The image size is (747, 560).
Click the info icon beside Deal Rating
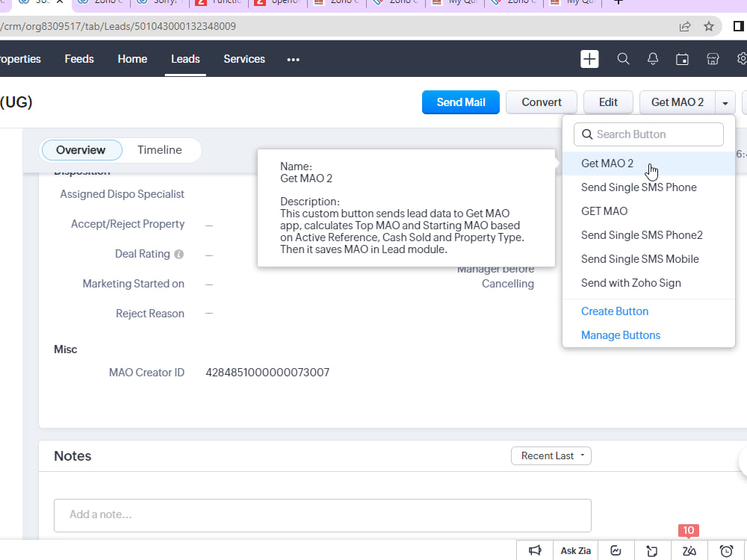[x=179, y=255]
